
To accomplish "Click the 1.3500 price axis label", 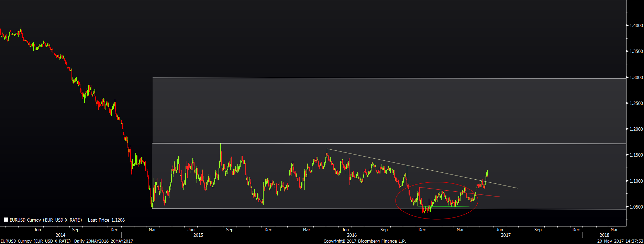I will tap(636, 51).
